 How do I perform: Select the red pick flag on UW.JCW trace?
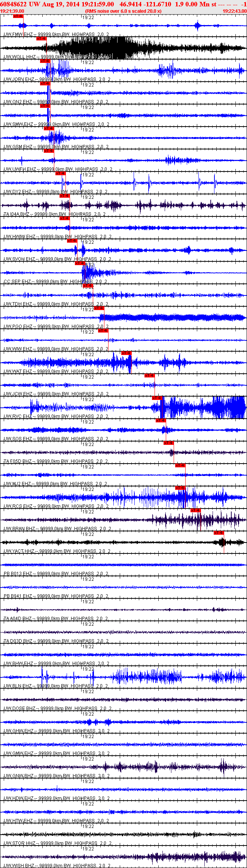tap(150, 376)
